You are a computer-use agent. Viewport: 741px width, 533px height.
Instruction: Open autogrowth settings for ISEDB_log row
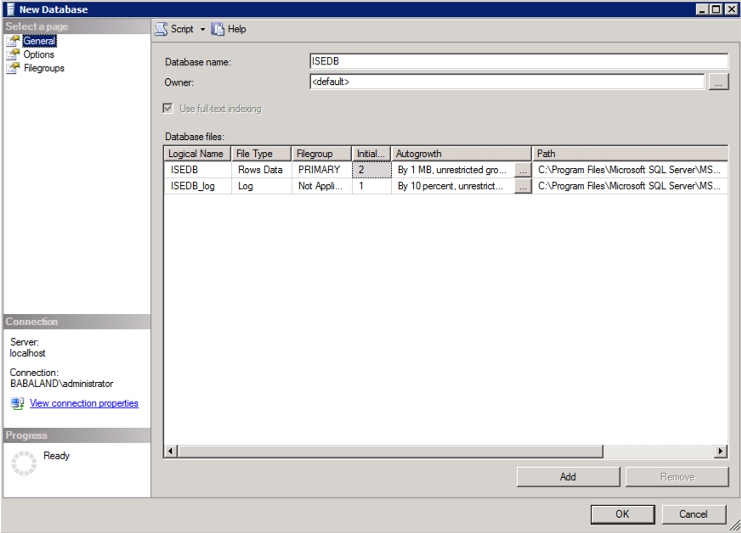tap(523, 186)
